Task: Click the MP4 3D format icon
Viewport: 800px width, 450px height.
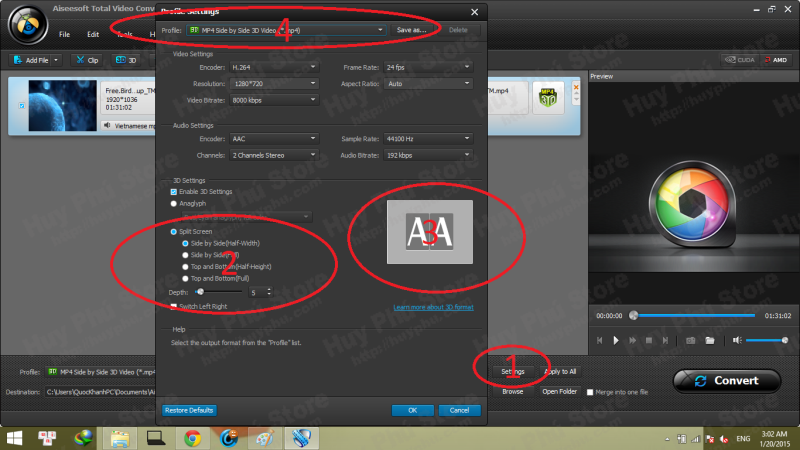Action: (548, 97)
